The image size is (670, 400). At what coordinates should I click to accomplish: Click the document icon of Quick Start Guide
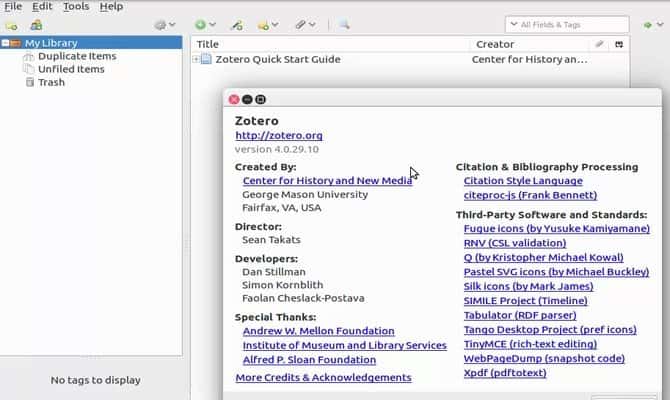tap(206, 59)
